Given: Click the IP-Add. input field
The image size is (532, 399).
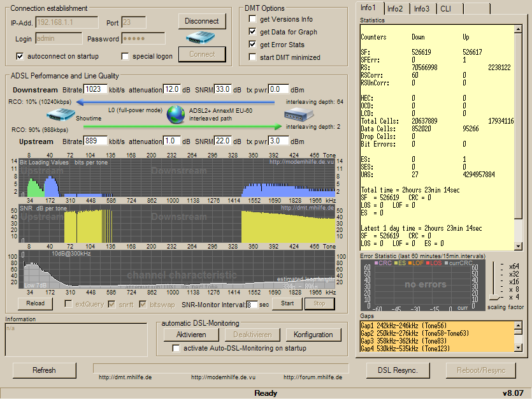Looking at the screenshot, I should click(x=67, y=22).
